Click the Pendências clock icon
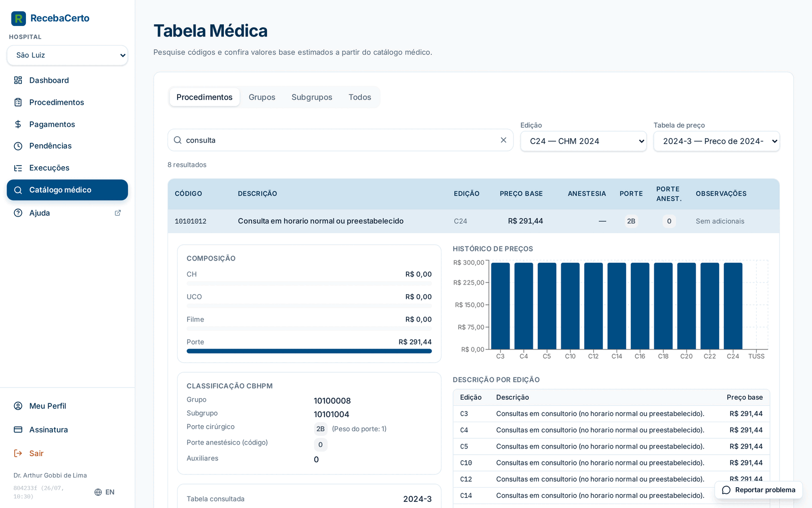The width and height of the screenshot is (812, 508). pos(18,146)
